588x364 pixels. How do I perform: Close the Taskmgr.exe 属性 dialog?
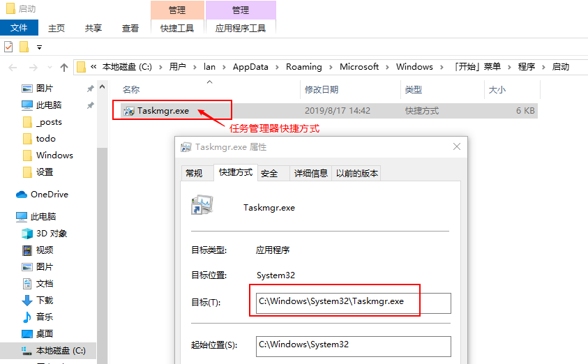(x=456, y=146)
